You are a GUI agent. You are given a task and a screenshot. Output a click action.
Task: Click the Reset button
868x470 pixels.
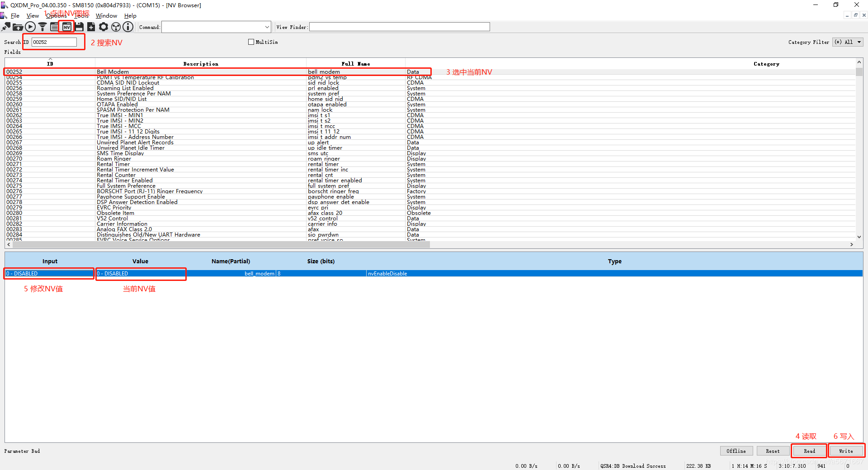point(773,451)
